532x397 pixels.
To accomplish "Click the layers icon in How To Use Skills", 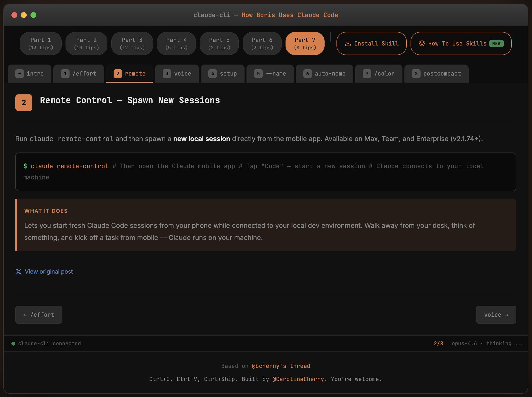I will point(422,44).
